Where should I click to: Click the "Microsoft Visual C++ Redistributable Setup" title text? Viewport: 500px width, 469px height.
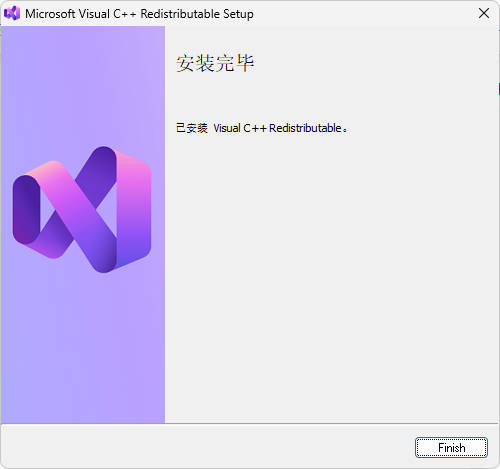point(139,14)
